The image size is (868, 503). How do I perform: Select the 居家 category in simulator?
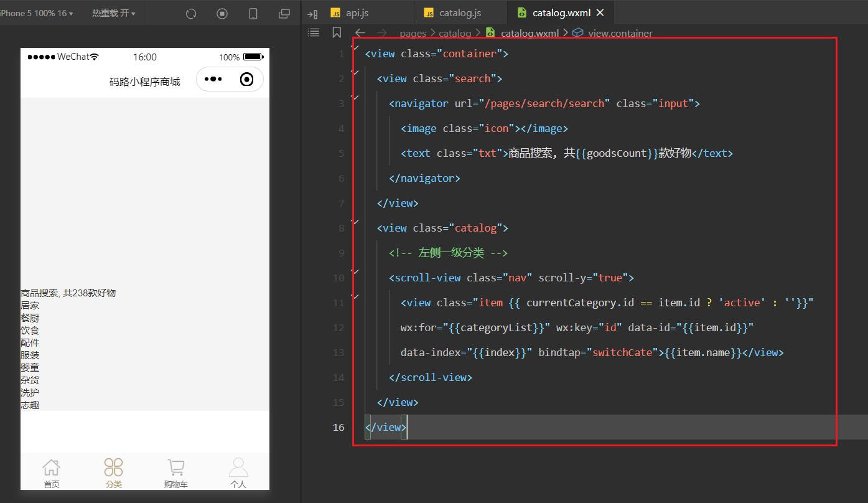tap(30, 305)
